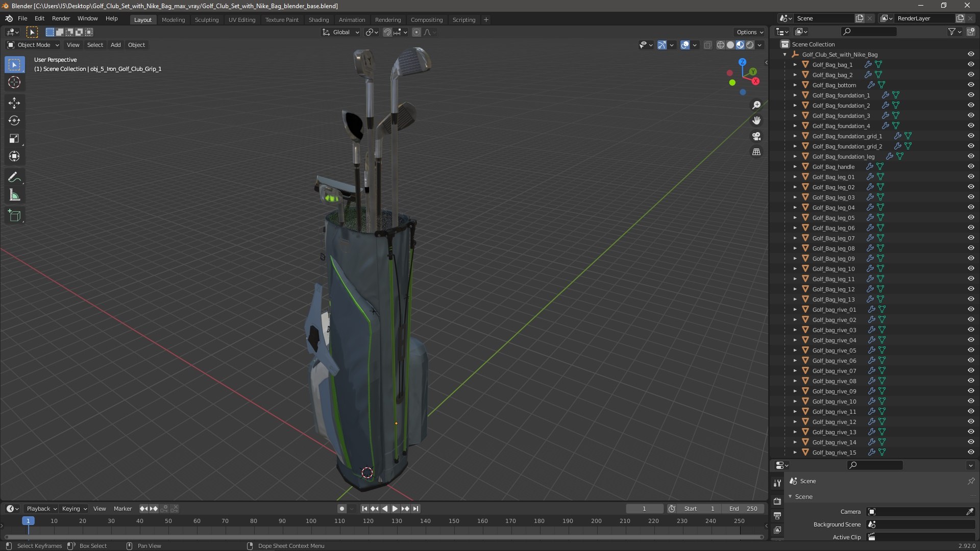Click Keying in timeline header

[74, 509]
